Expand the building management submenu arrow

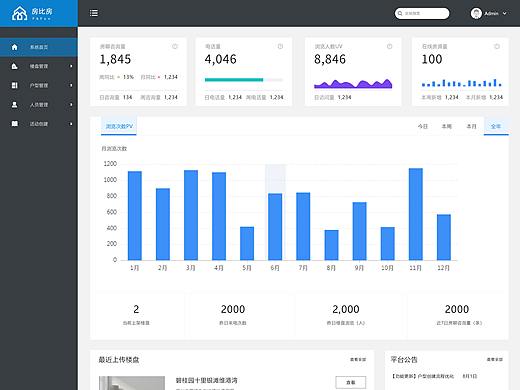71,66
